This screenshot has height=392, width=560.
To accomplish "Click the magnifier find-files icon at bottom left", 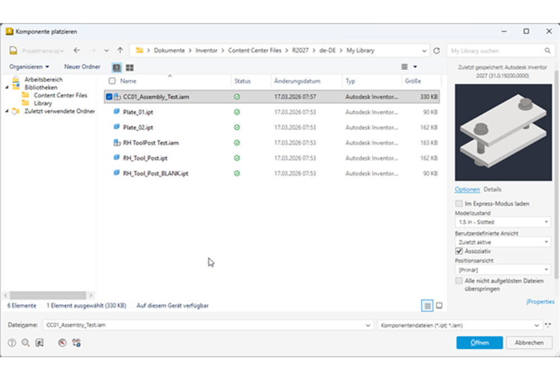I will pos(25,343).
